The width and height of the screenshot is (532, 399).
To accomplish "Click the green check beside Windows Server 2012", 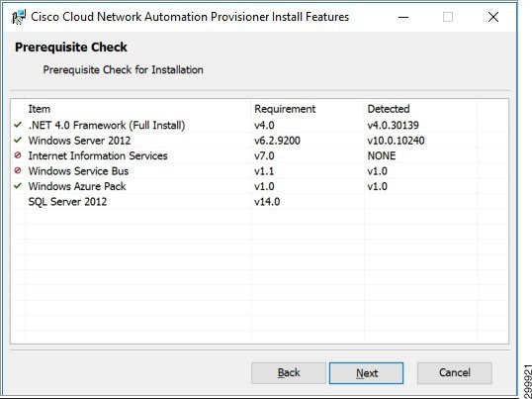I will pyautogui.click(x=18, y=140).
